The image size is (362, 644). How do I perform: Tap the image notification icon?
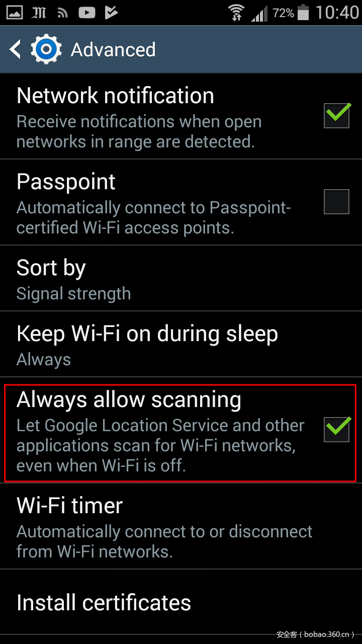14,13
